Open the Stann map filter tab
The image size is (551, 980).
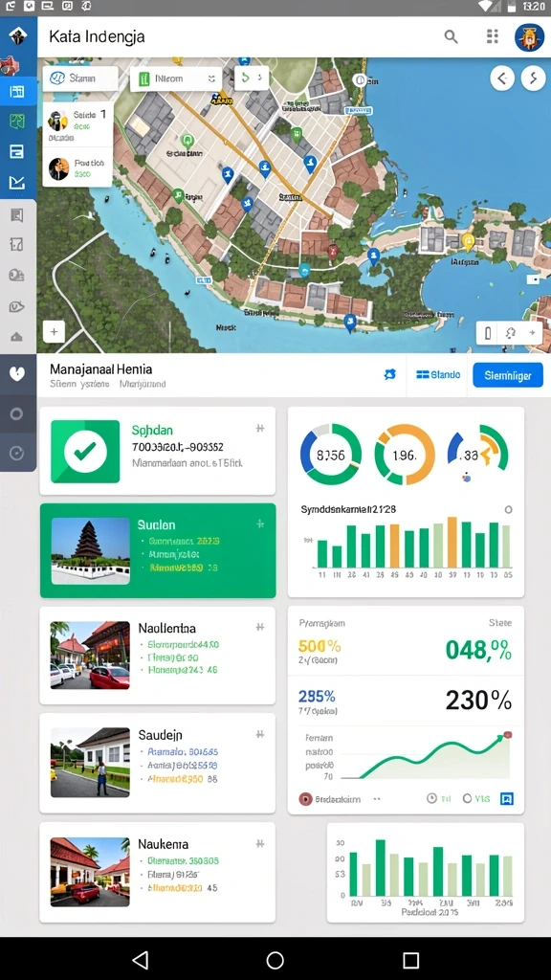[80, 78]
